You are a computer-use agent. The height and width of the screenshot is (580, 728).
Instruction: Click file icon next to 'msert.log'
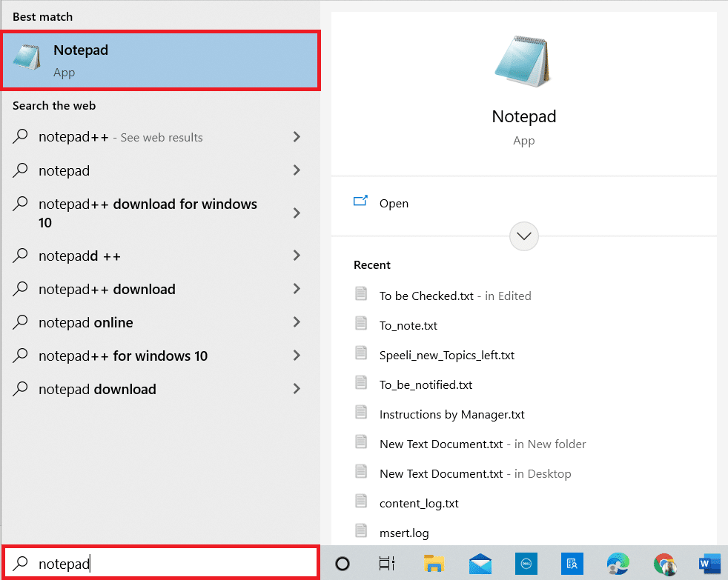click(361, 530)
